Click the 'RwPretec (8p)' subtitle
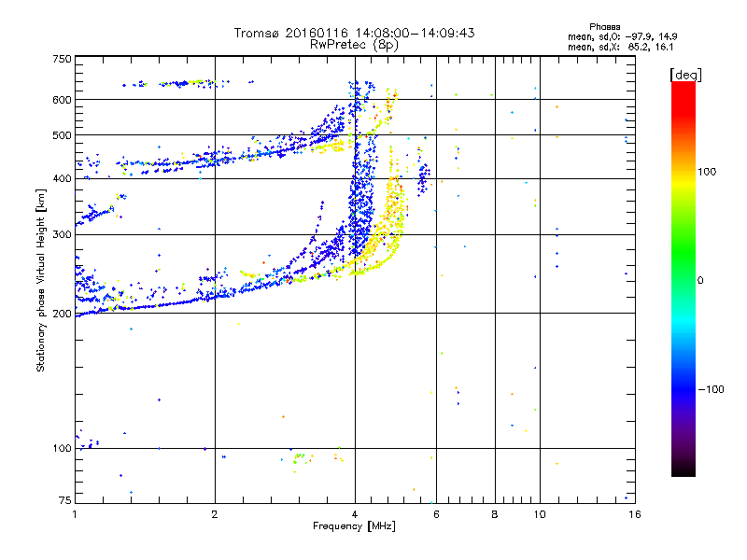The width and height of the screenshot is (747, 560). [x=355, y=45]
